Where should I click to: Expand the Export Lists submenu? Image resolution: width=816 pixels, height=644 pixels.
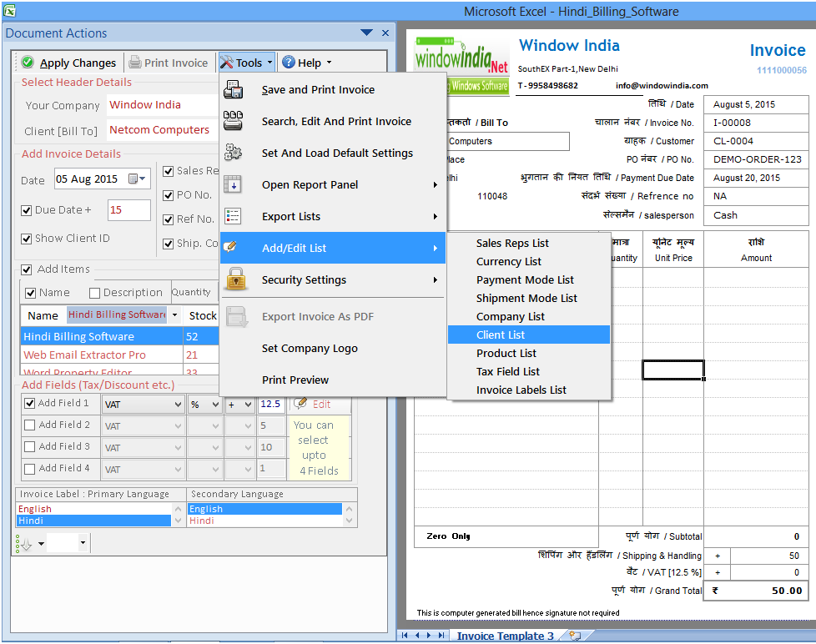pyautogui.click(x=435, y=216)
